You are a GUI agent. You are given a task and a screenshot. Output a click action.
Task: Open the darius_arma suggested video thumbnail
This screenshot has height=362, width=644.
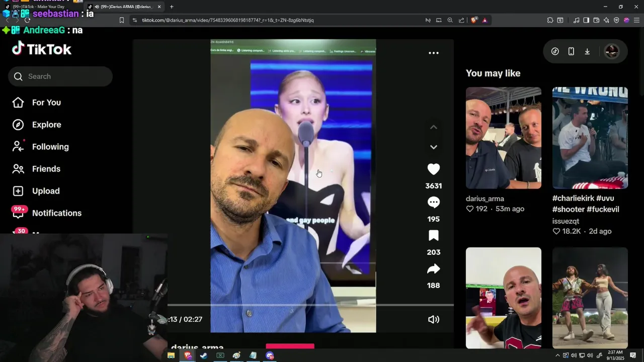(x=503, y=138)
